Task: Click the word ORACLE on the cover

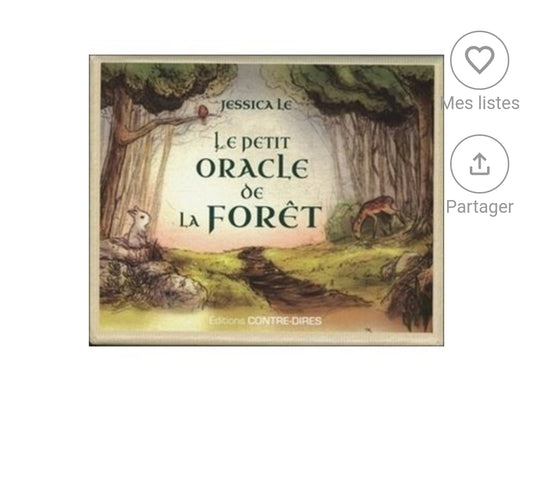Action: point(253,169)
